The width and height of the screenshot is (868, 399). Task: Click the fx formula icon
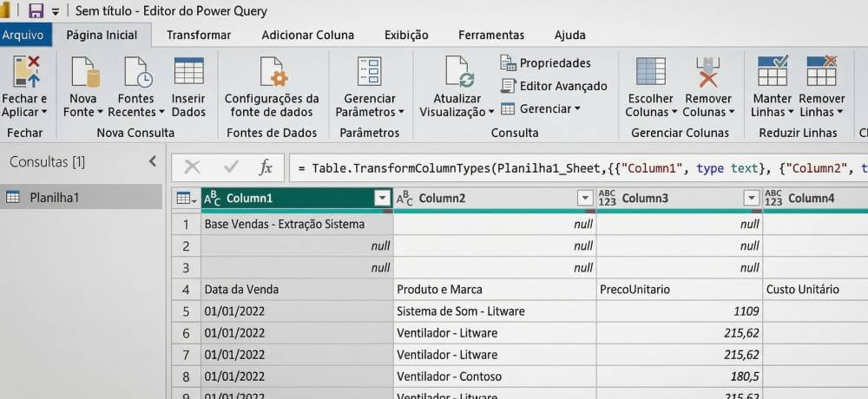[266, 167]
